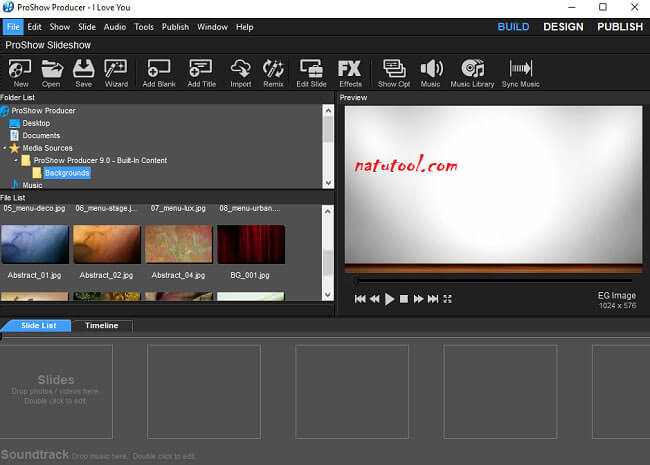Viewport: 650px width, 465px height.
Task: Click 07_menu-lux.jpg file name
Action: (178, 208)
